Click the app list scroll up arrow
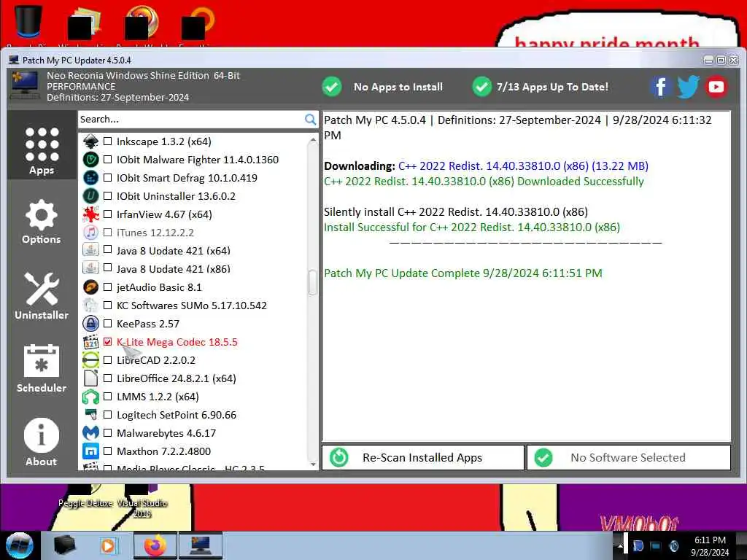 tap(312, 140)
